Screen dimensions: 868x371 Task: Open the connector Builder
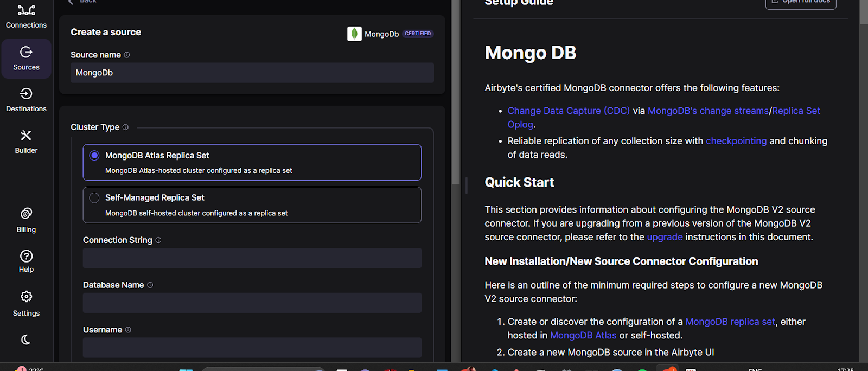(26, 142)
